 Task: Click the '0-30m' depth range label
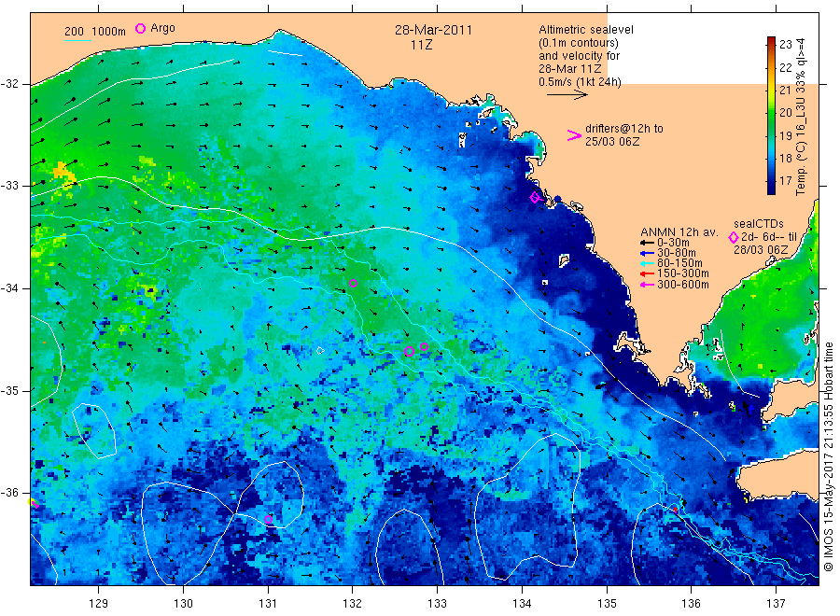673,243
